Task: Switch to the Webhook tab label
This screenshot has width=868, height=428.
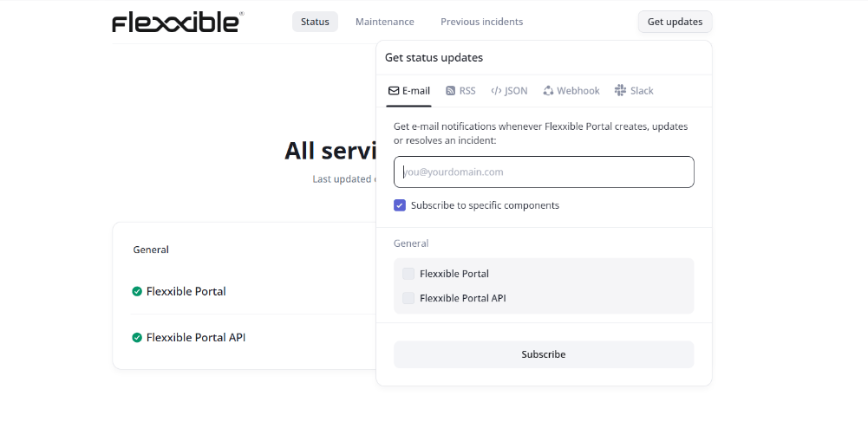Action: pyautogui.click(x=578, y=91)
